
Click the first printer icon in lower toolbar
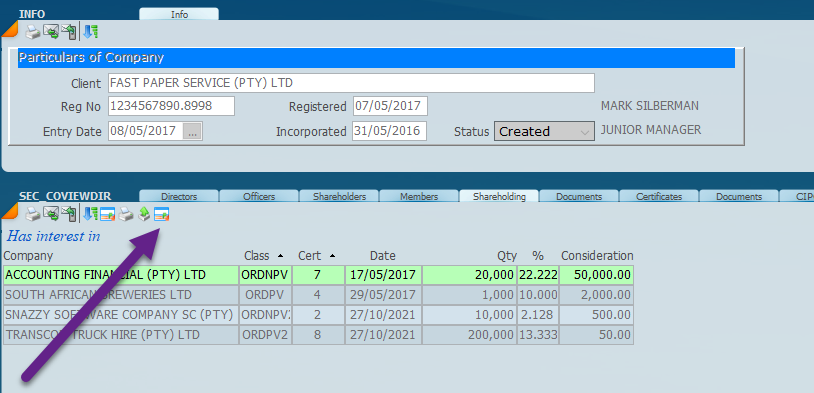pos(33,214)
